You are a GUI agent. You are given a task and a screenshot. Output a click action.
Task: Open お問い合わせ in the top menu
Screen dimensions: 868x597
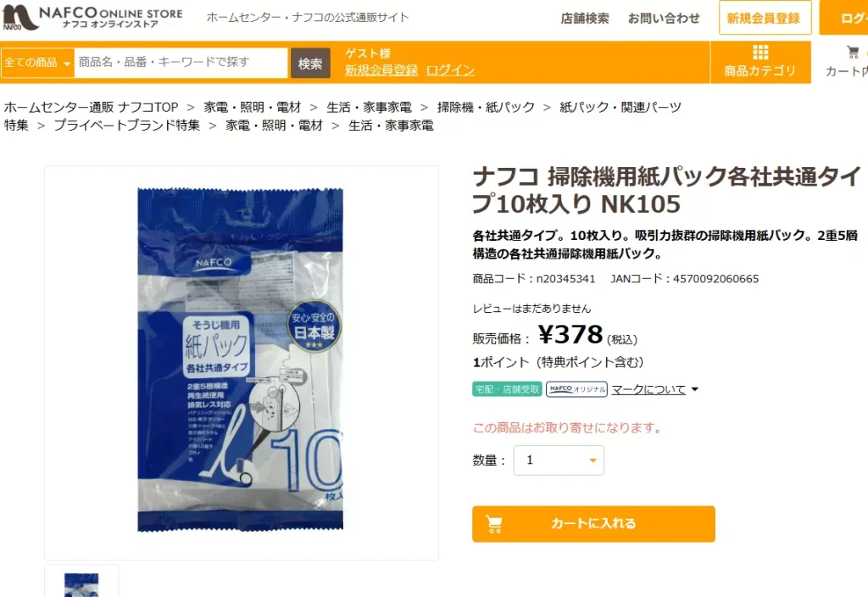664,19
